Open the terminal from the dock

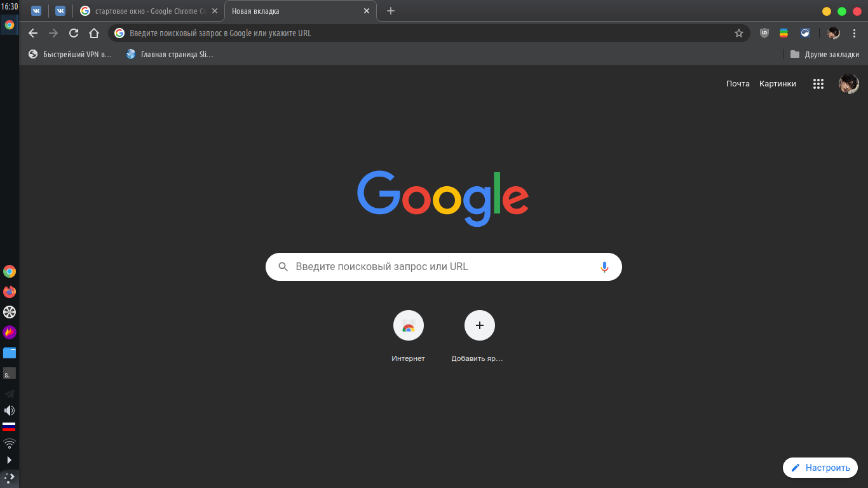(x=10, y=373)
